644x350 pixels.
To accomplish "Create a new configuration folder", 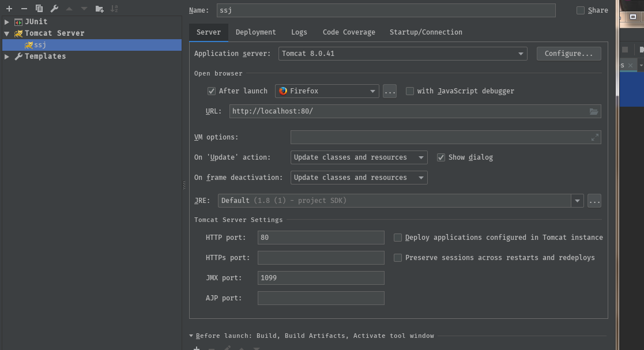I will point(99,9).
